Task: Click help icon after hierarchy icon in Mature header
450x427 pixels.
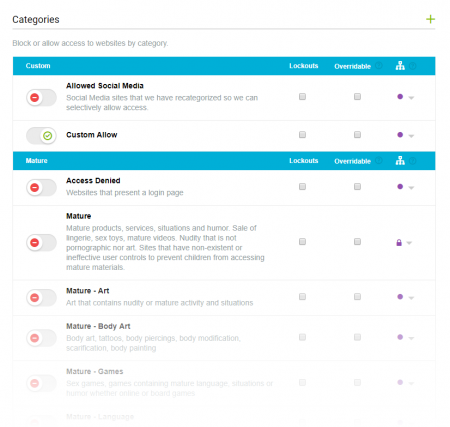Action: [413, 161]
